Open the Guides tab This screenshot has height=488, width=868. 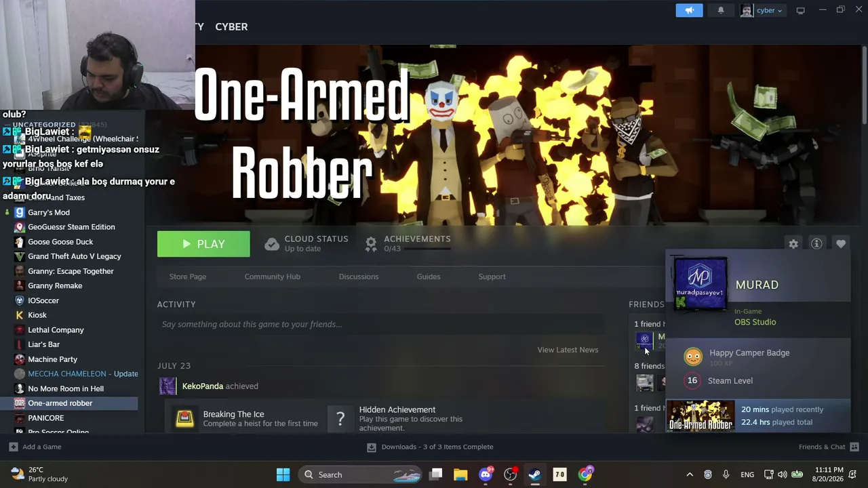(429, 277)
